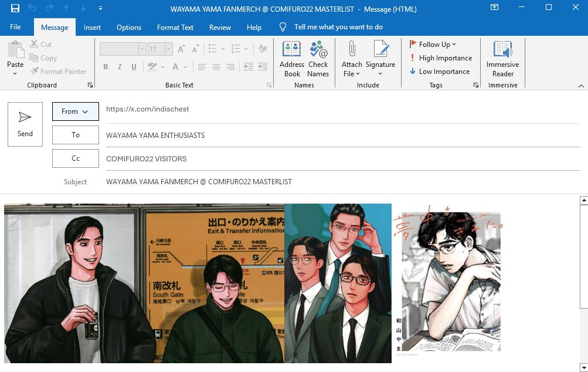Click the font color A button
This screenshot has width=588, height=372.
point(175,67)
